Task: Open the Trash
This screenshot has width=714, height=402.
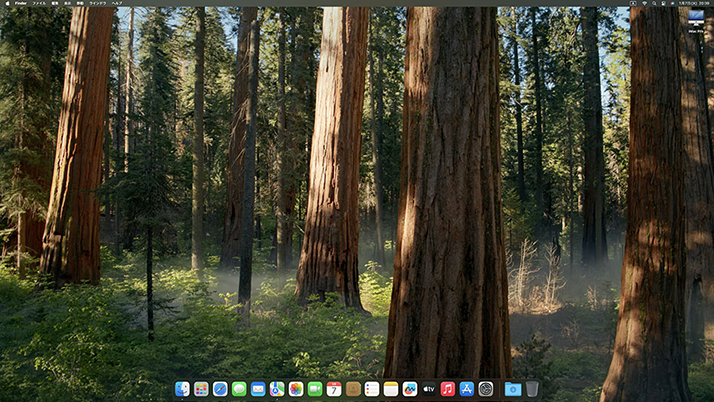Action: pyautogui.click(x=532, y=389)
